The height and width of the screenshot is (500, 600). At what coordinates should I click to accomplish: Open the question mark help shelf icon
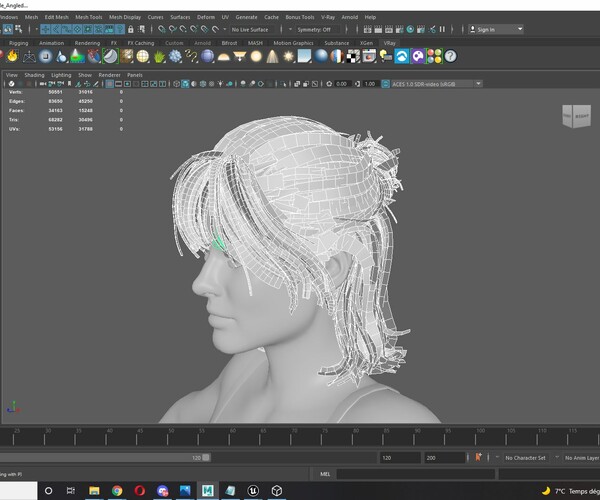point(450,56)
